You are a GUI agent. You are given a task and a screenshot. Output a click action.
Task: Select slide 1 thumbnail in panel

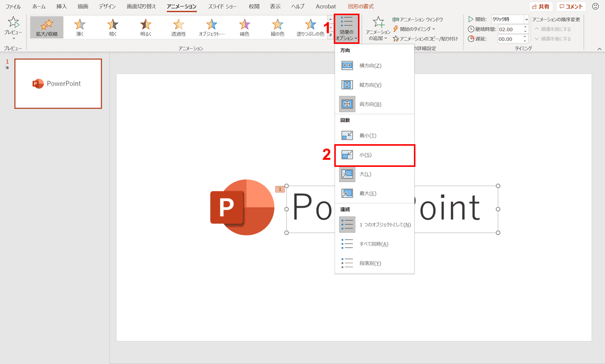coord(58,84)
